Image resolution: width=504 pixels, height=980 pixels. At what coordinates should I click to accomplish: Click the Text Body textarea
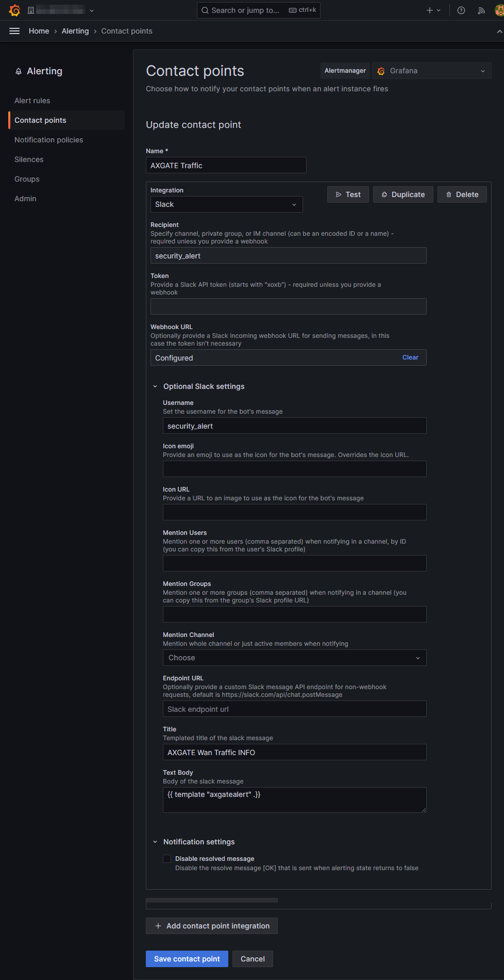295,800
